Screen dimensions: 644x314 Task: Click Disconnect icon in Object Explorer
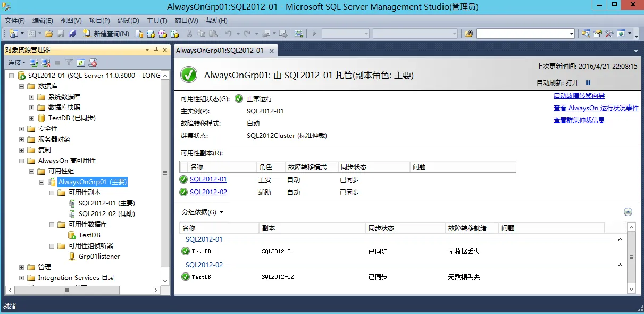45,62
